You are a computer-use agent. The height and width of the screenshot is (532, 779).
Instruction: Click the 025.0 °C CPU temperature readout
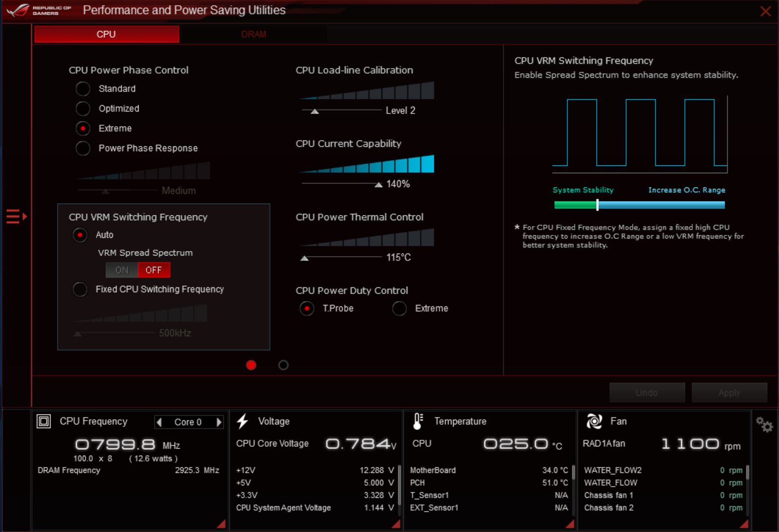click(522, 444)
